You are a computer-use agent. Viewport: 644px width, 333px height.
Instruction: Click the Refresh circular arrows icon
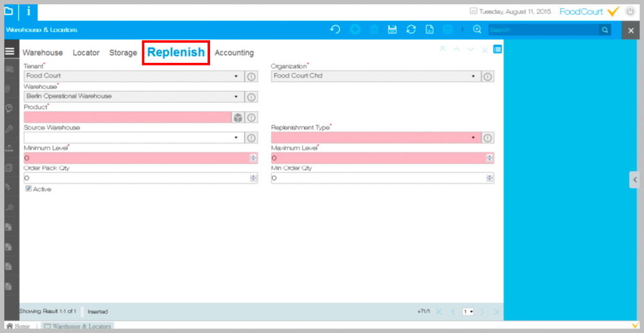point(411,30)
